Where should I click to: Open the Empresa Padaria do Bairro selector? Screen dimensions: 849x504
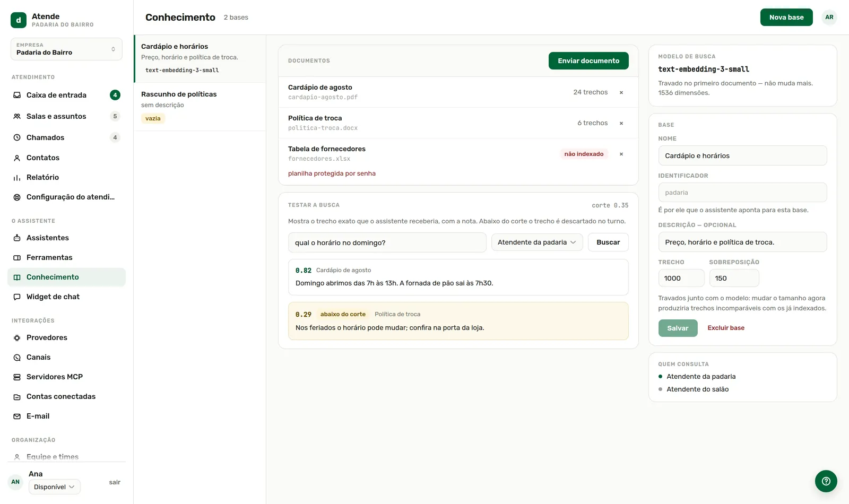[66, 49]
